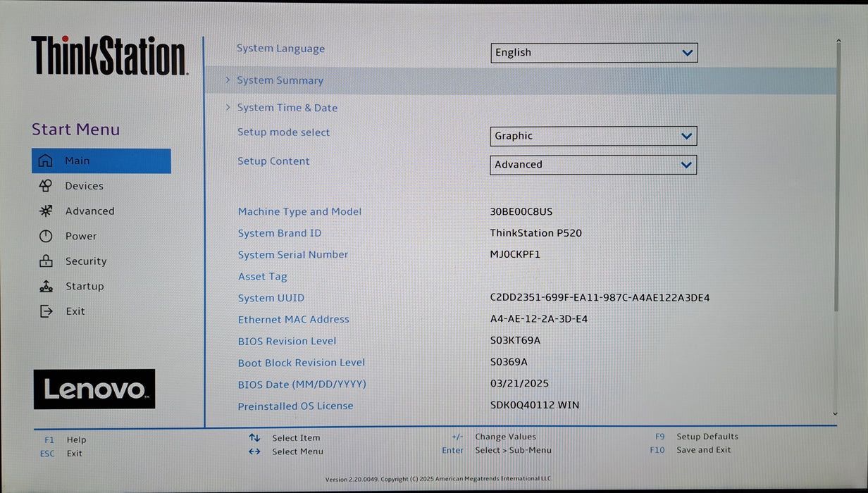
Task: Click the System Serial Number label
Action: coord(293,254)
